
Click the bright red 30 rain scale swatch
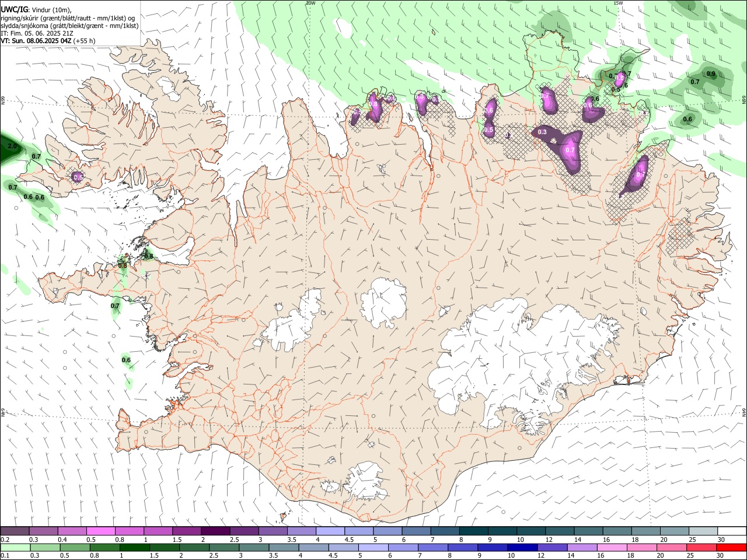(731, 547)
